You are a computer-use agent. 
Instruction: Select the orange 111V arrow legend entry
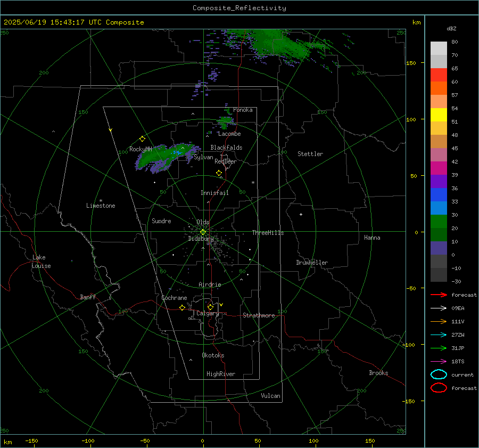tap(439, 321)
